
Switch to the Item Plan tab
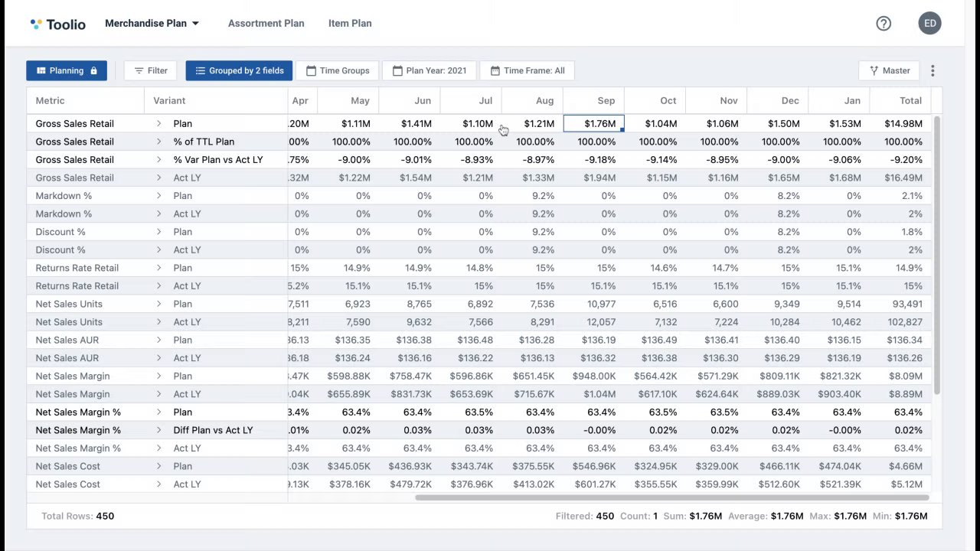tap(350, 24)
